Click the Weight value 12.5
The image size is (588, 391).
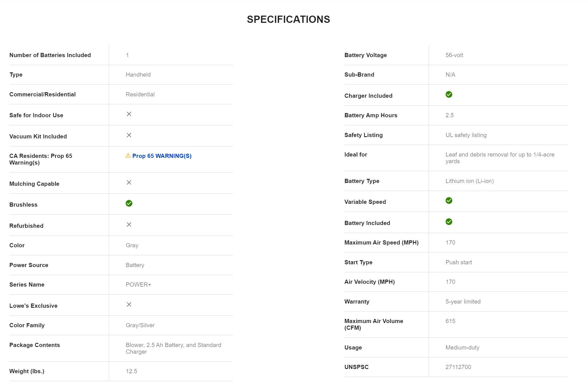tap(131, 371)
